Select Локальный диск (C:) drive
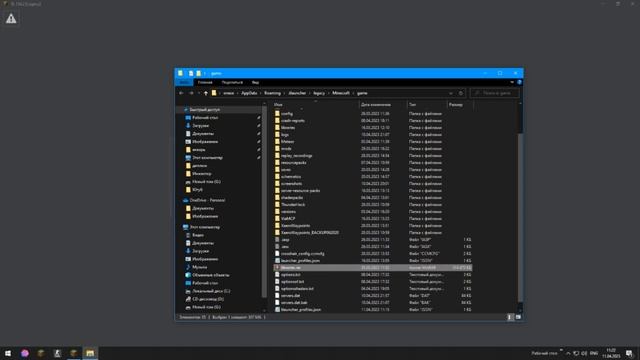The width and height of the screenshot is (640, 360). (x=211, y=291)
